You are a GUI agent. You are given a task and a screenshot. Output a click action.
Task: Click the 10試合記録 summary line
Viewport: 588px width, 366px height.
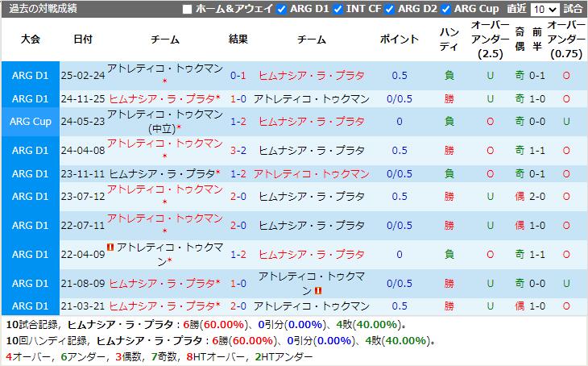206,325
